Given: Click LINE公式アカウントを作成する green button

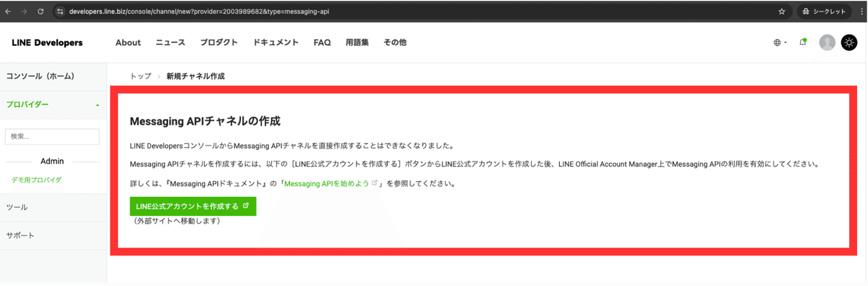Looking at the screenshot, I should (x=193, y=206).
